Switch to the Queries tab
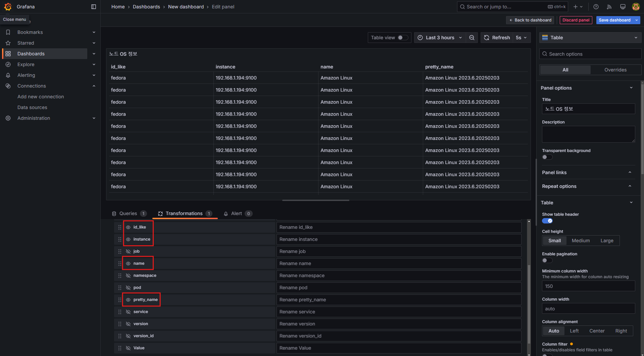 [129, 213]
